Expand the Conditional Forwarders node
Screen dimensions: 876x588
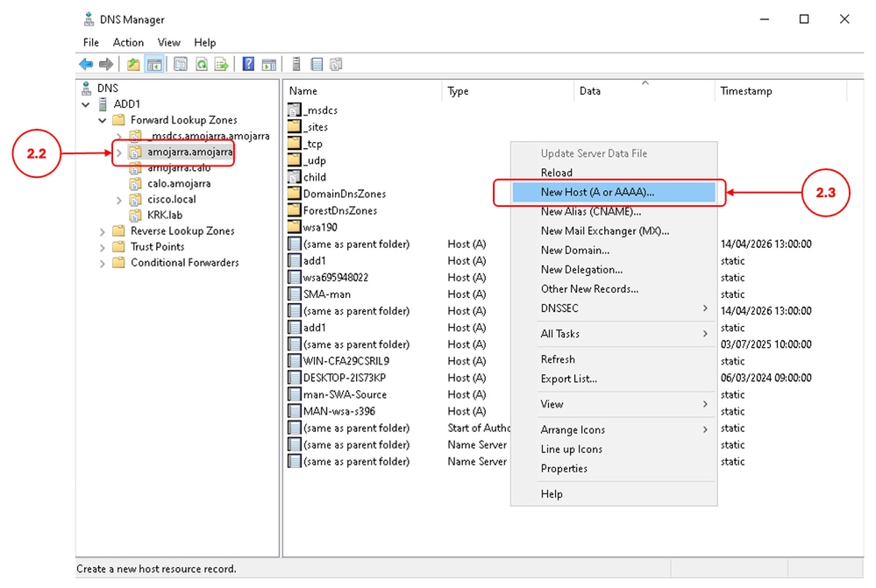pyautogui.click(x=103, y=263)
